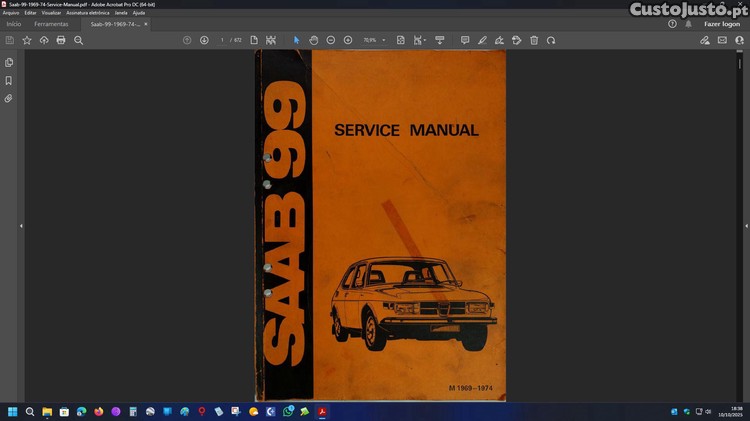Open the Visualizar menu

(x=51, y=13)
